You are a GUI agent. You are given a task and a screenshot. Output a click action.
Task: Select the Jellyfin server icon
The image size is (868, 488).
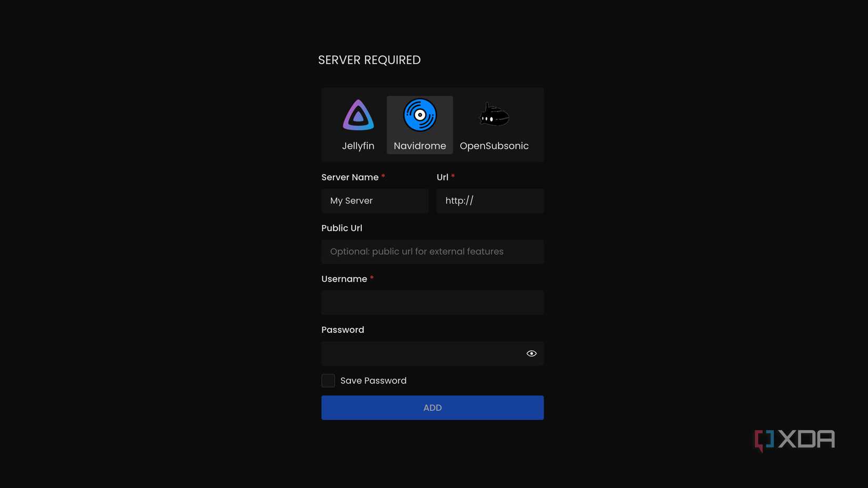coord(358,115)
